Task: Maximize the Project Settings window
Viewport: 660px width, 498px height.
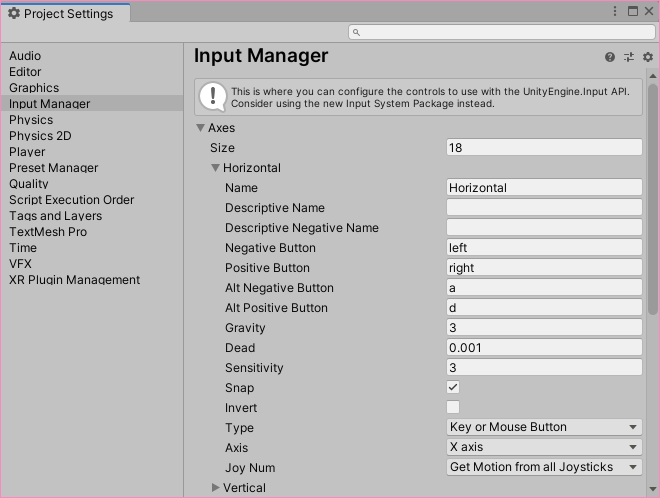Action: [x=633, y=11]
